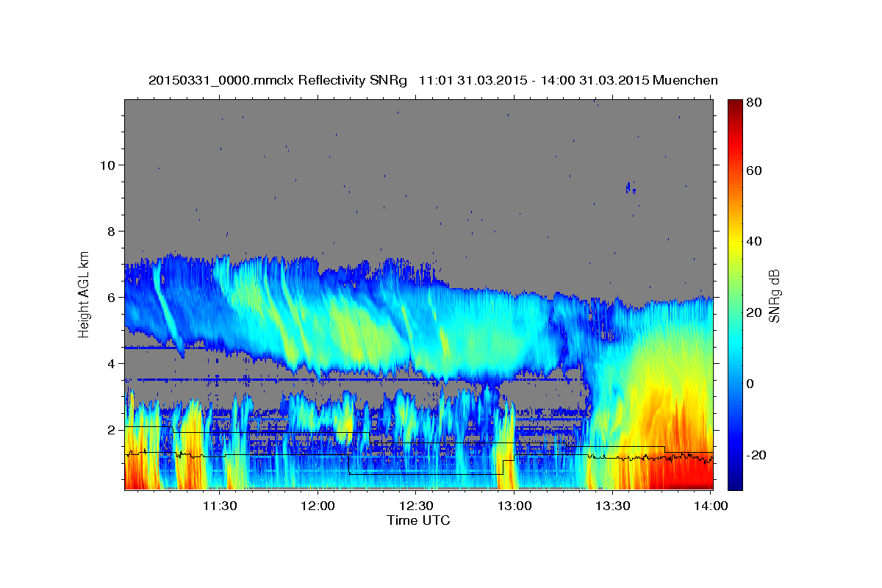
Task: Click the 13:00 time tick label
Action: (514, 506)
